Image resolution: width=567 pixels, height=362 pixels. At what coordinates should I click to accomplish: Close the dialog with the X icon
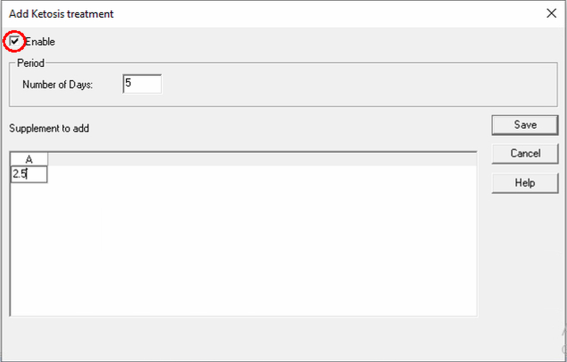point(551,14)
